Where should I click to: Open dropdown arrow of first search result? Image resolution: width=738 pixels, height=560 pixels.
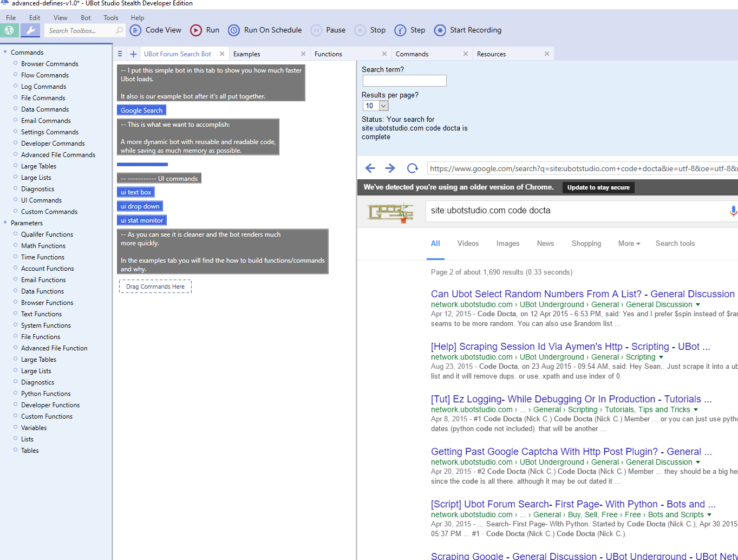(698, 305)
